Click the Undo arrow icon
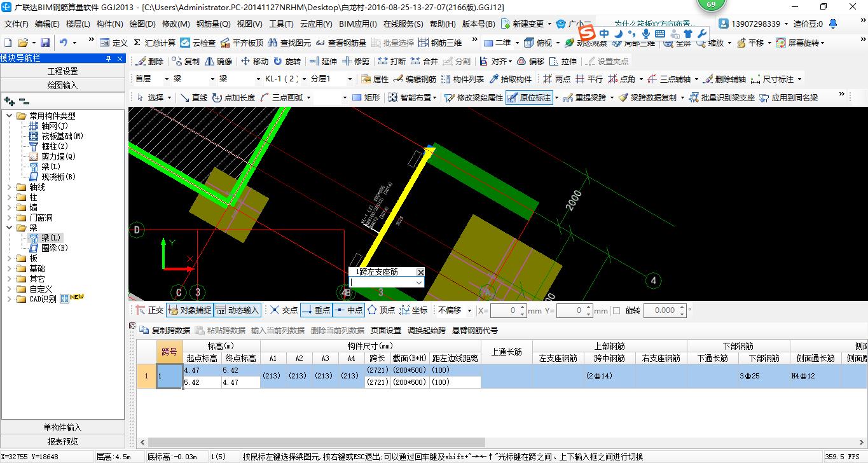868x463 pixels. point(64,43)
